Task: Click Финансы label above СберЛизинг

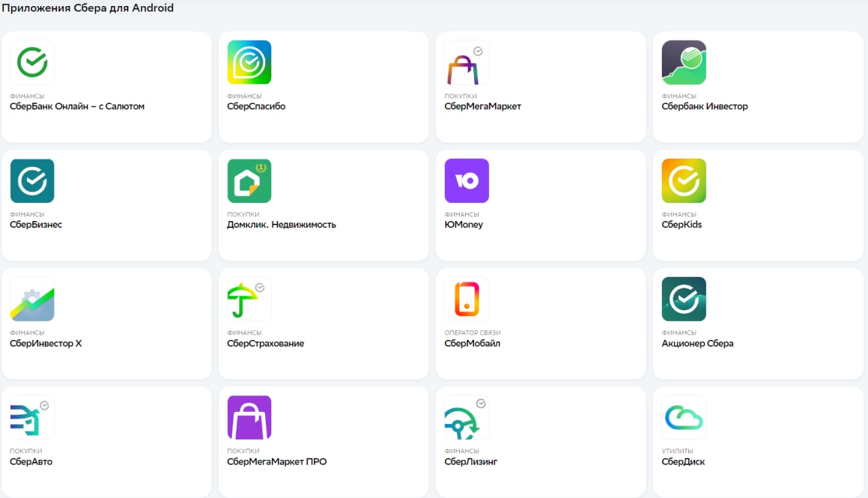Action: coord(462,451)
